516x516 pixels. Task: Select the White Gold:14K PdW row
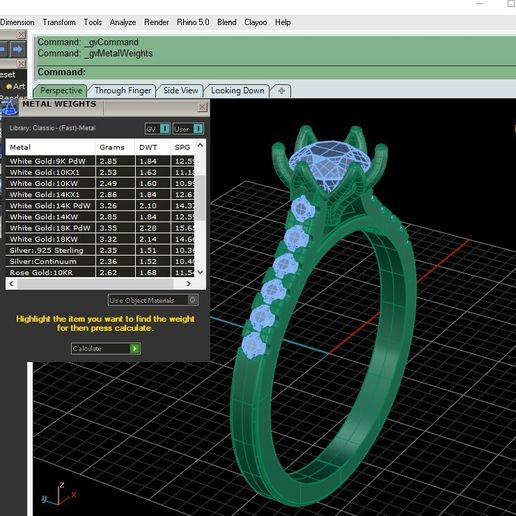(x=100, y=206)
